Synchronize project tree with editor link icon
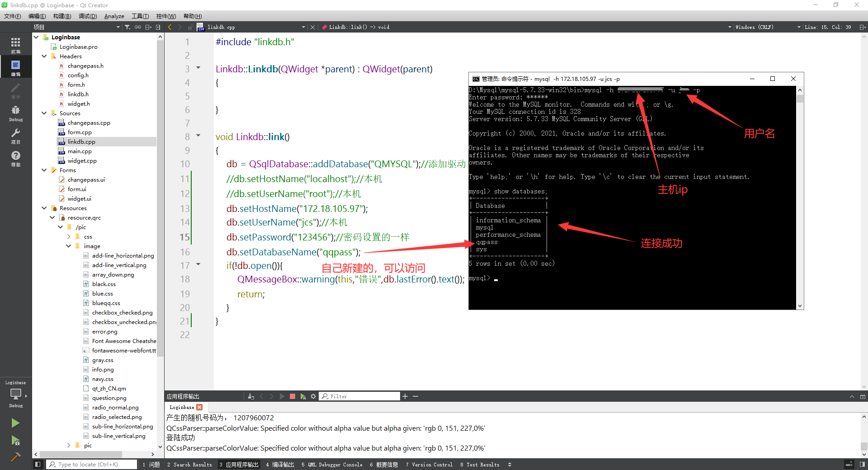Viewport: 868px width, 470px height. (x=138, y=27)
